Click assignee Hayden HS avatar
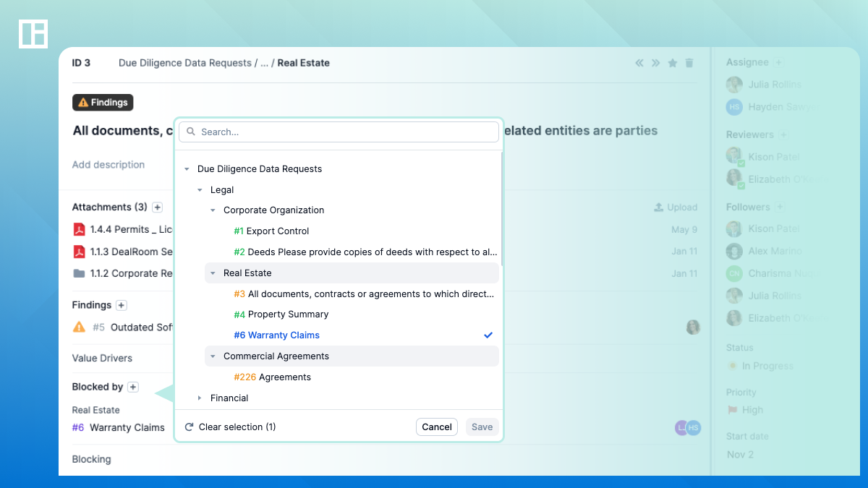The width and height of the screenshot is (868, 488). (x=734, y=107)
